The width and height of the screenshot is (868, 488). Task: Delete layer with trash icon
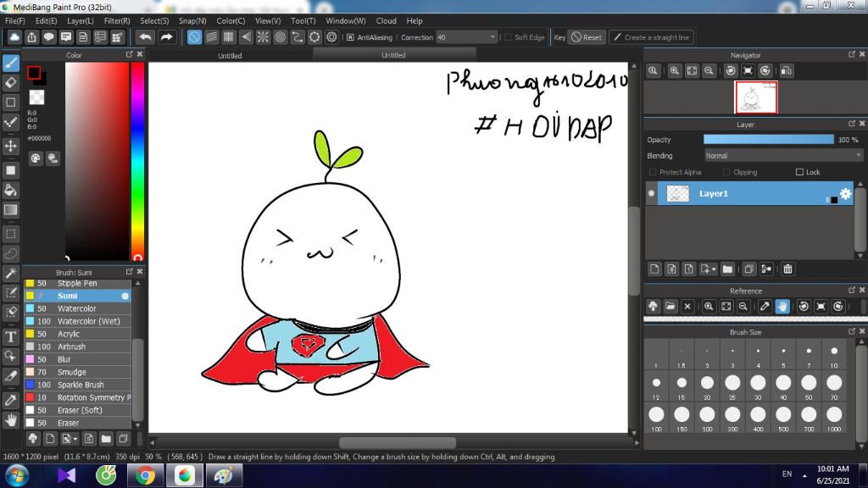pos(787,269)
